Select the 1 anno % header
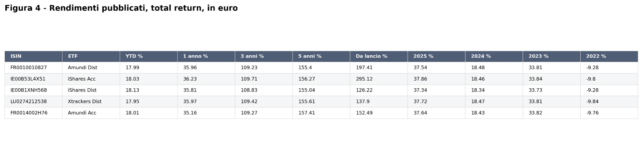The height and width of the screenshot is (159, 644). point(206,57)
